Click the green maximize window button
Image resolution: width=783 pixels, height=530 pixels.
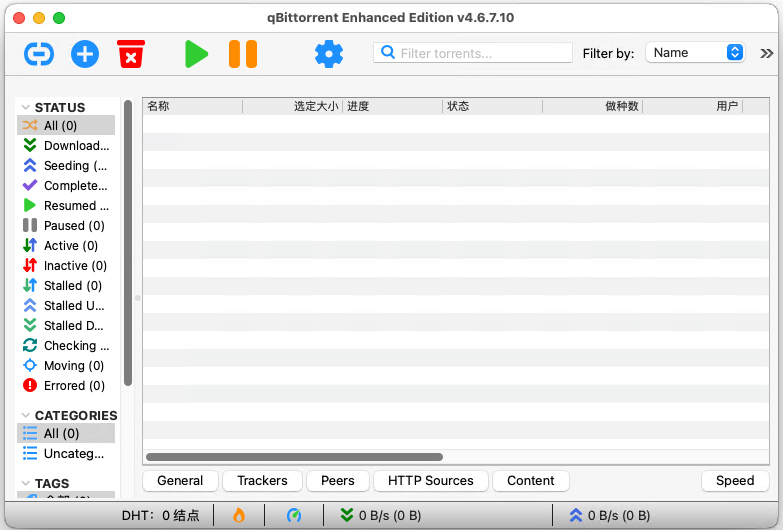click(59, 18)
